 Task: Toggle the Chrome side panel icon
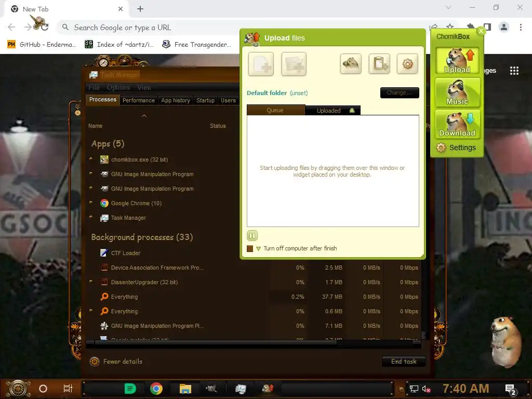click(x=487, y=27)
